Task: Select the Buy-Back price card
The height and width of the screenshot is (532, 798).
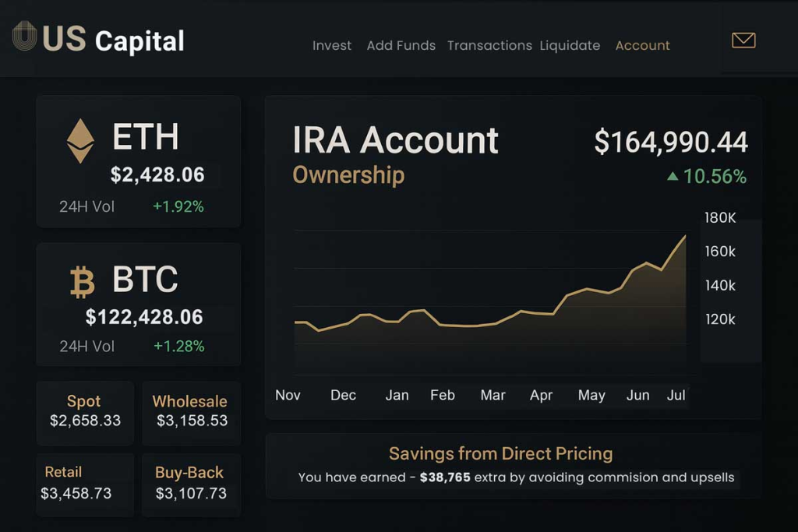Action: coord(191,483)
